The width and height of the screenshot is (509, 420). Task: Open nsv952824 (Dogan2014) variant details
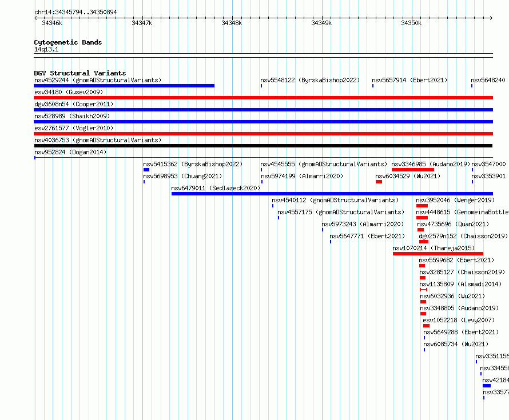pyautogui.click(x=70, y=152)
